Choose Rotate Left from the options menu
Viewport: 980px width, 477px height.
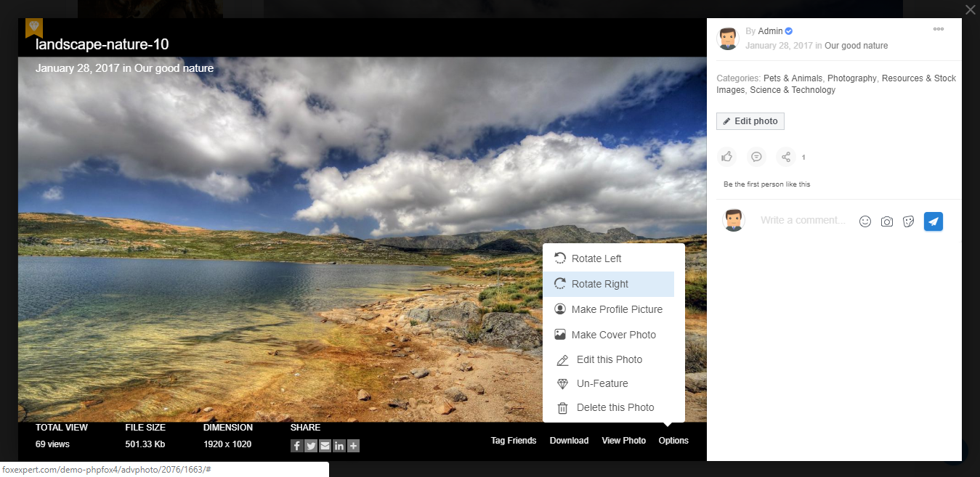point(608,258)
